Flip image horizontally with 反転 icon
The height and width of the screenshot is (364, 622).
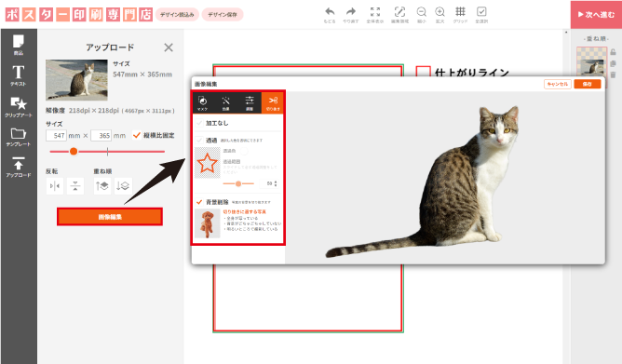click(x=55, y=186)
